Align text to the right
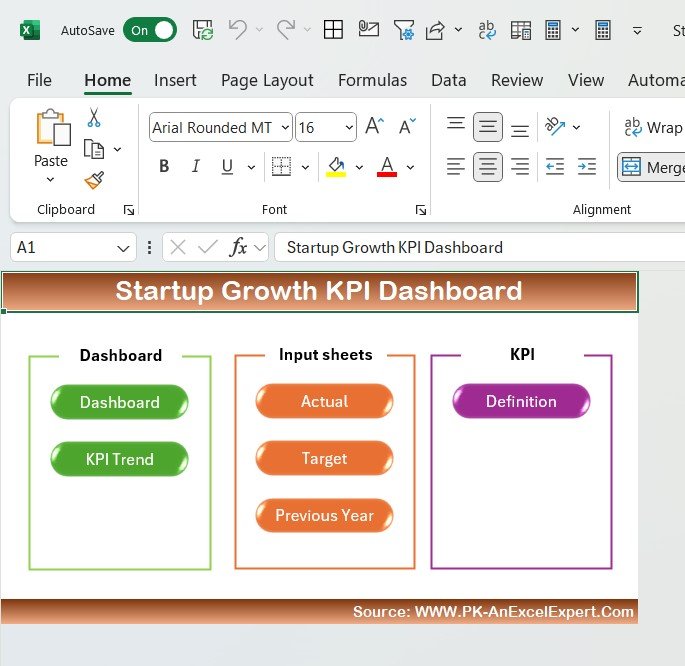This screenshot has width=685, height=666. click(520, 166)
